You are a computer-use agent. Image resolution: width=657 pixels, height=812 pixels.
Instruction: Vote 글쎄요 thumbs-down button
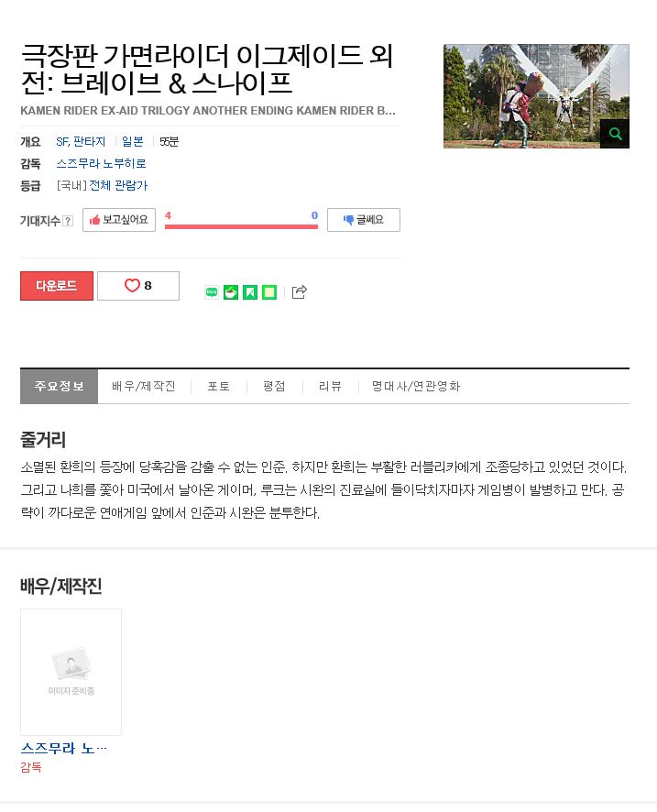pyautogui.click(x=364, y=220)
